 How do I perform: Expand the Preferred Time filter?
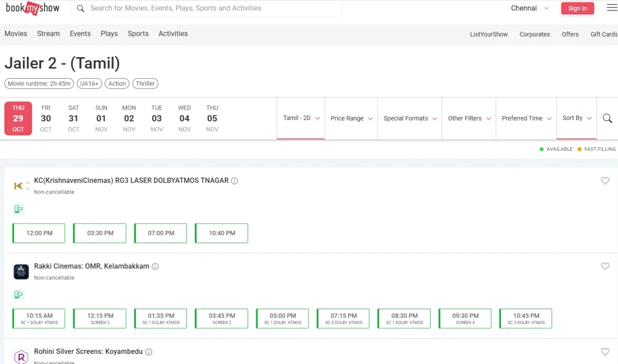tap(526, 119)
